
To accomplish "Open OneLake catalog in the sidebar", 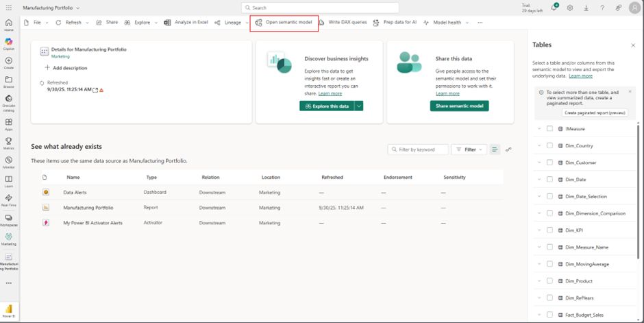I will point(8,100).
